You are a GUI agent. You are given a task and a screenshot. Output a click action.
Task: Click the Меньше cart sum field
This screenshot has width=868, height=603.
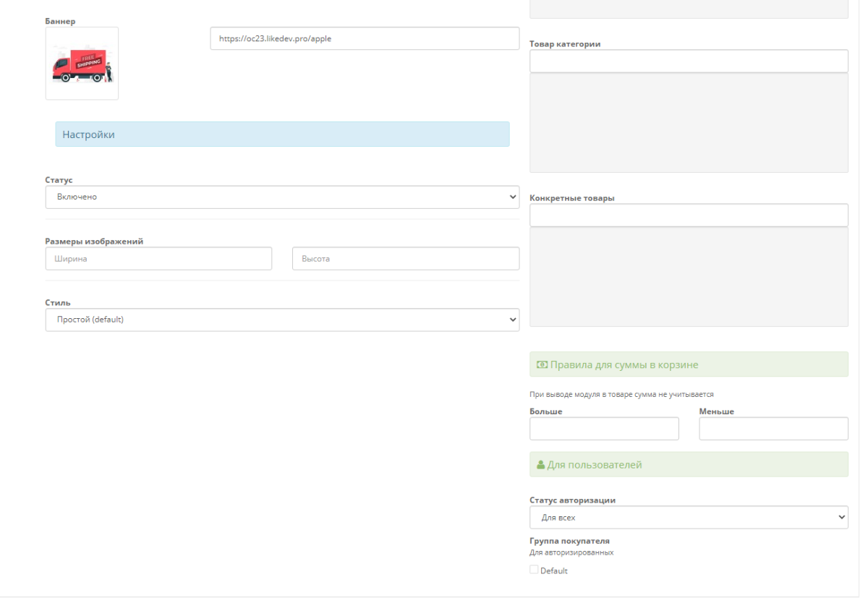773,429
